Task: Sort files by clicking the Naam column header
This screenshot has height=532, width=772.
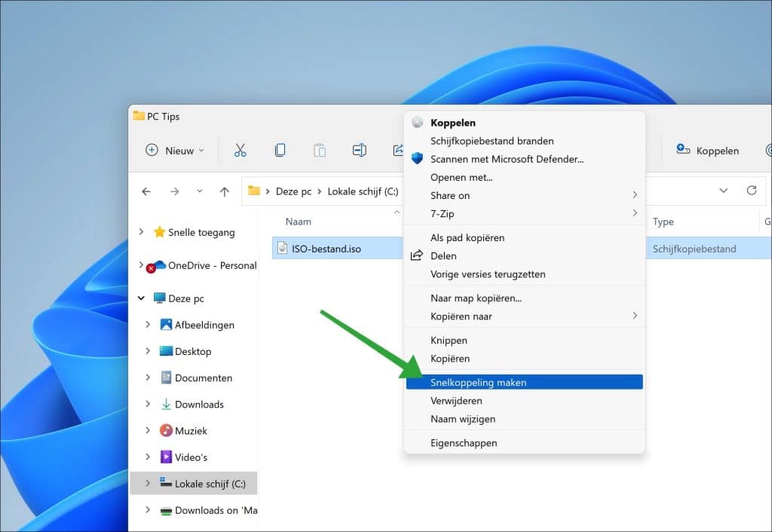Action: (x=299, y=222)
